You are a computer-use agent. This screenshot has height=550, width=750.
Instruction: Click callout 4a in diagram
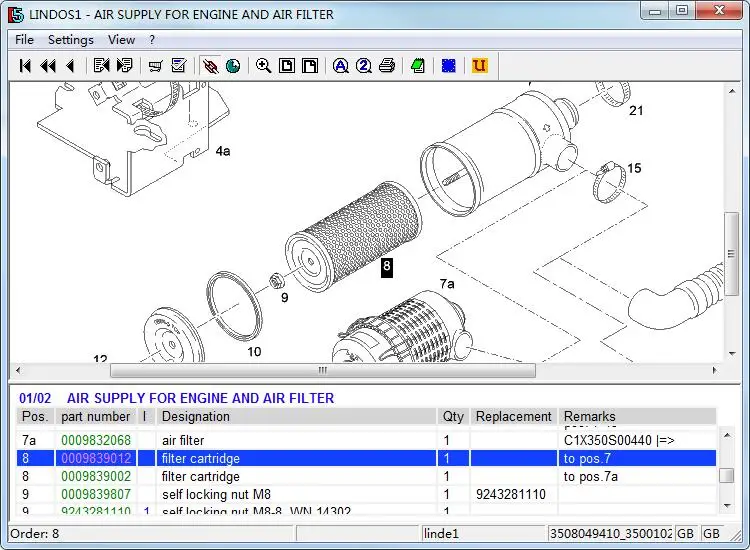(223, 151)
